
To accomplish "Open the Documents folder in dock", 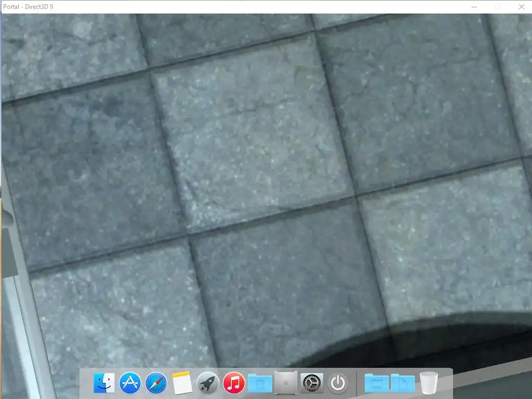I will [x=403, y=383].
